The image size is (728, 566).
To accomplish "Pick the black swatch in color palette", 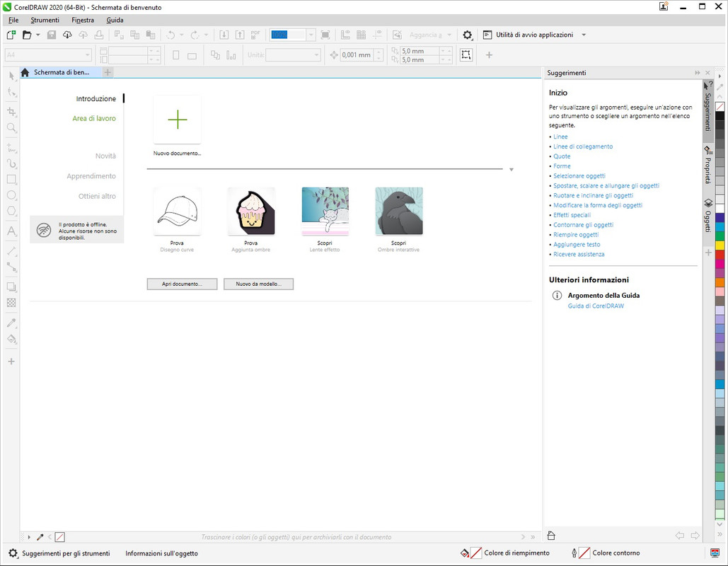I will point(720,116).
